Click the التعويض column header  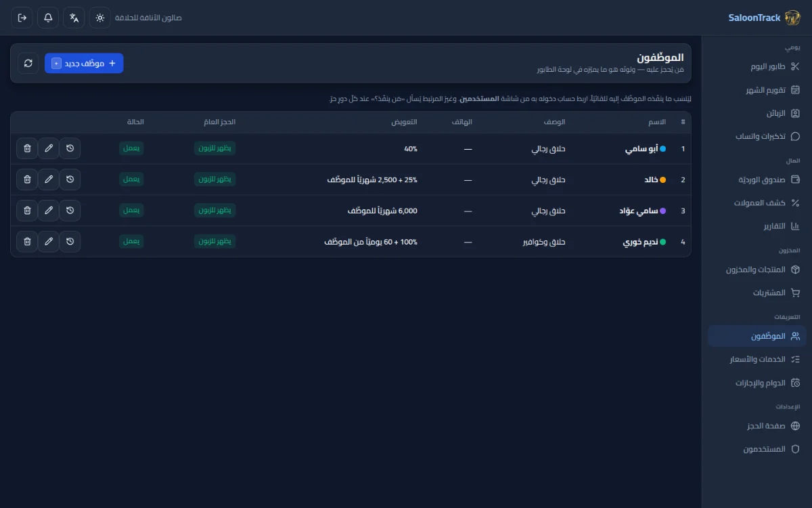pyautogui.click(x=404, y=122)
